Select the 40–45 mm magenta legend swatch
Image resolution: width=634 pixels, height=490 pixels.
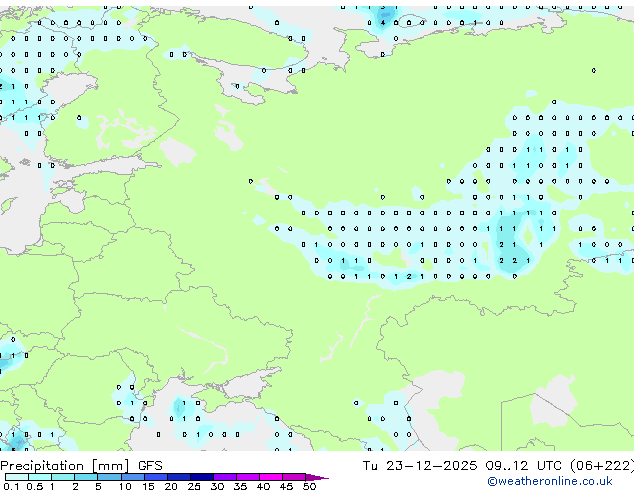(x=271, y=477)
